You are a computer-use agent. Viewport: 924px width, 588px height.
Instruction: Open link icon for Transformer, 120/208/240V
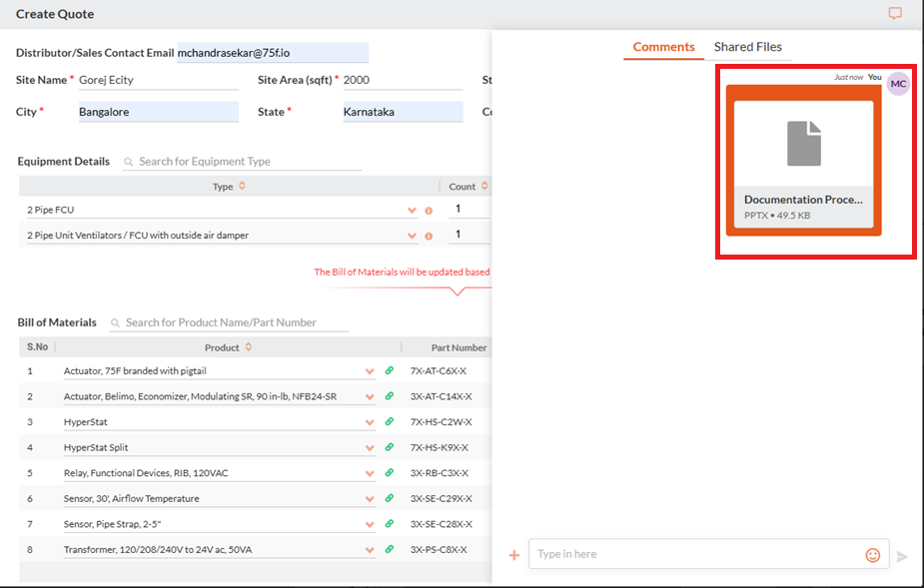[390, 549]
